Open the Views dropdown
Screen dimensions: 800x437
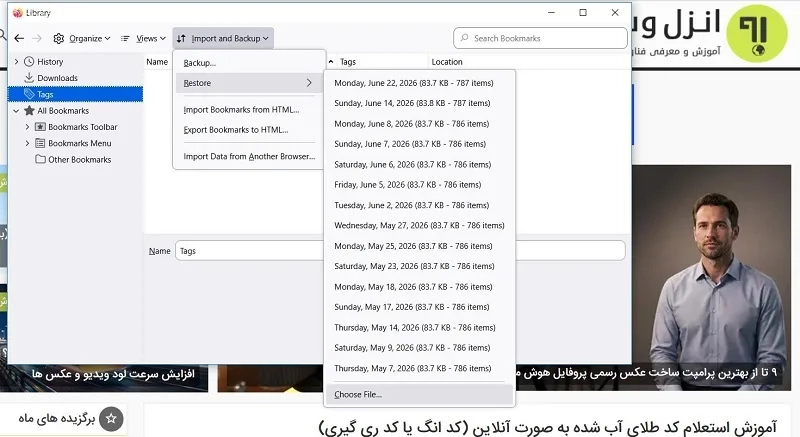point(144,38)
